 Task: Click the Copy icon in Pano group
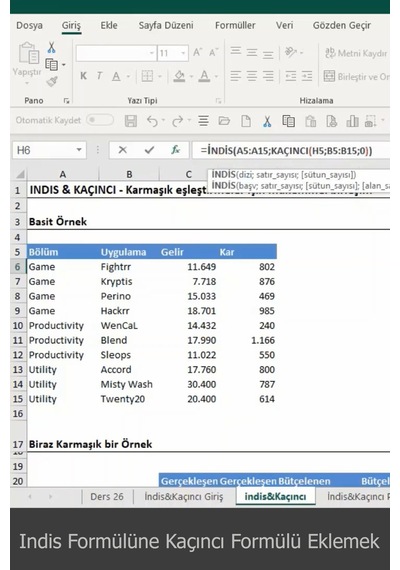51,65
